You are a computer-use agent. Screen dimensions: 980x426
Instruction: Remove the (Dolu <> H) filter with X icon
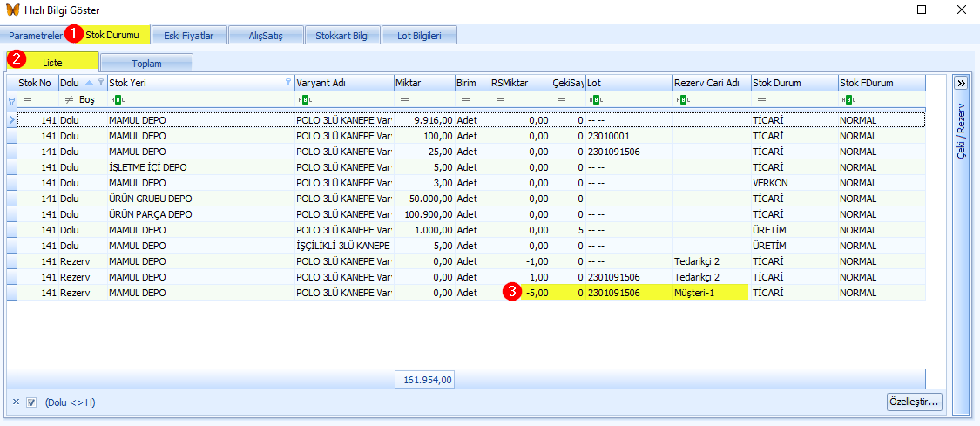(x=17, y=402)
